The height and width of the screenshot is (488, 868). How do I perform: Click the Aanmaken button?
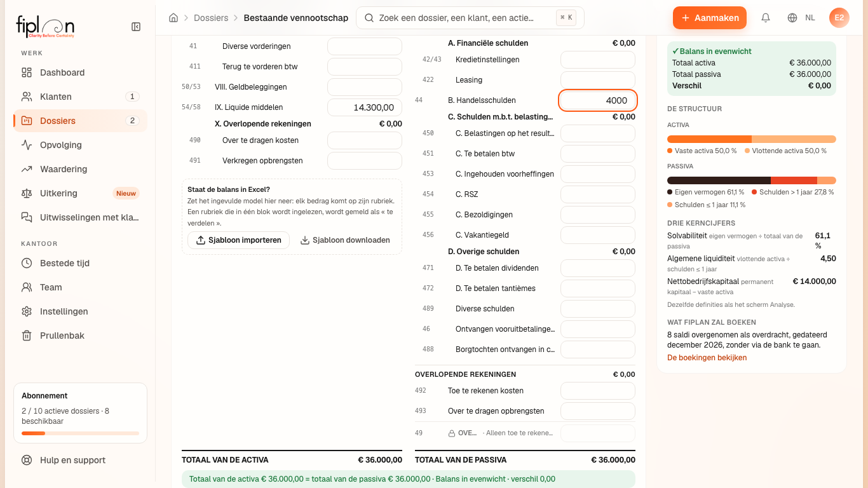[710, 18]
